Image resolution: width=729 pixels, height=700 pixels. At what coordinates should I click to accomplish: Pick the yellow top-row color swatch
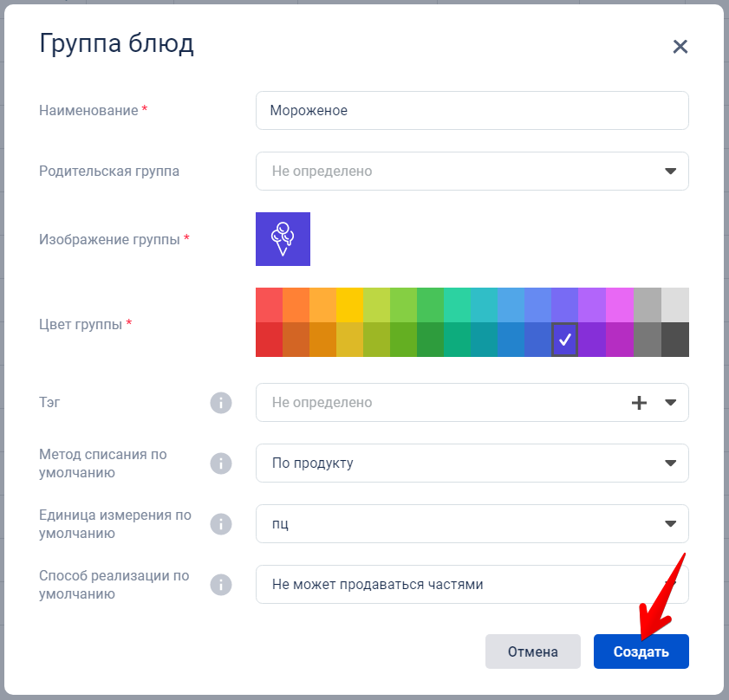(x=349, y=305)
